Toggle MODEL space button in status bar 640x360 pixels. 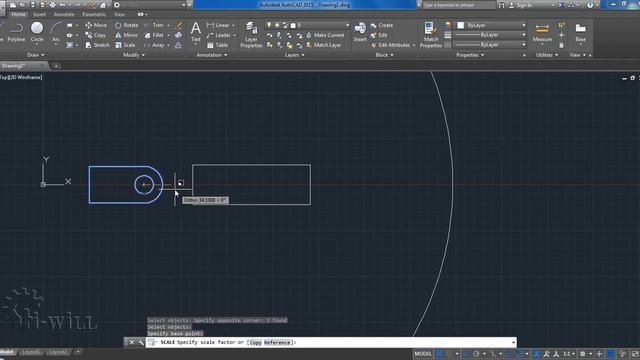(x=423, y=353)
